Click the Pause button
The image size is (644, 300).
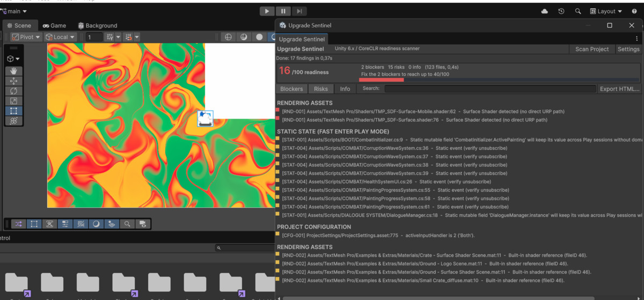point(283,11)
